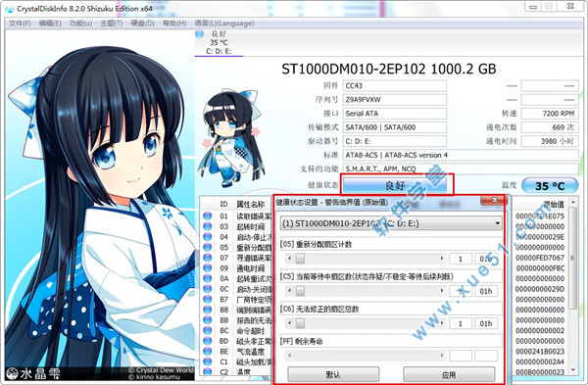
Task: Click the status icon for attribute BE
Action: (x=208, y=352)
